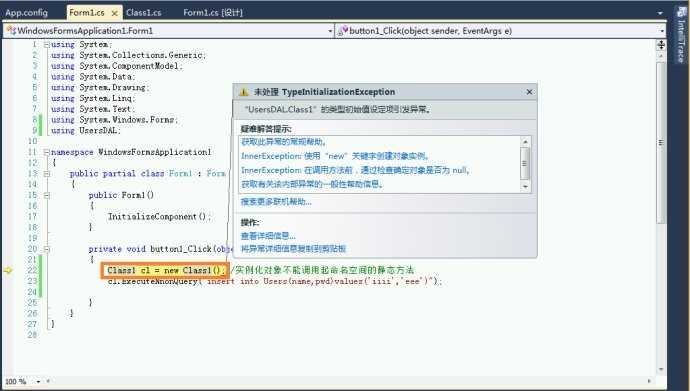Image resolution: width=690 pixels, height=391 pixels.
Task: Click the 'public partial class Form1' line
Action: (x=147, y=174)
